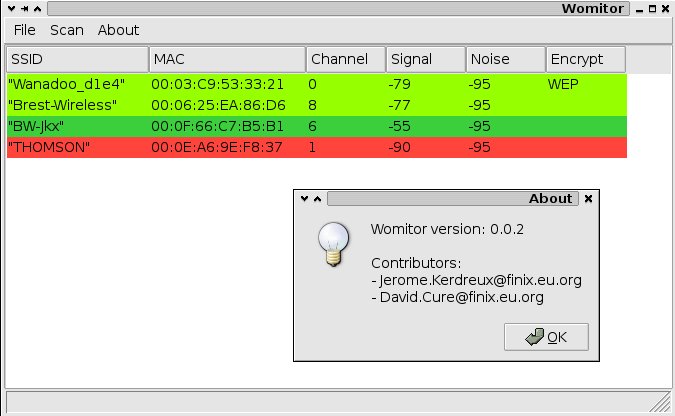This screenshot has height=416, width=675.
Task: Click David.Cure@finix.eu.org contributor line
Action: (458, 298)
